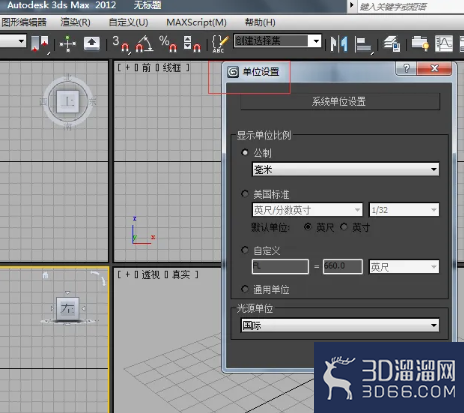Open the 毫米 metric unit dropdown
464x413 pixels.
click(x=346, y=169)
